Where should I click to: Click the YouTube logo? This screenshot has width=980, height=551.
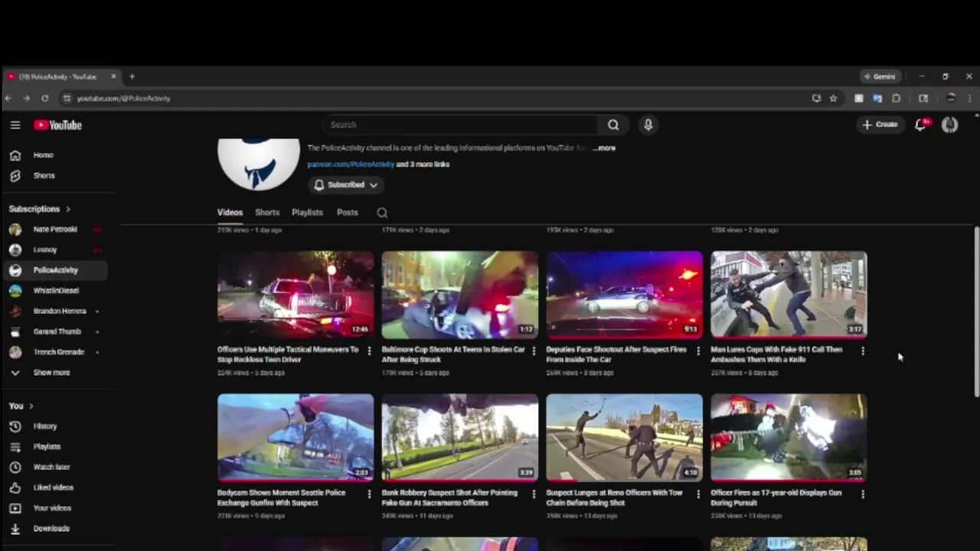point(57,125)
